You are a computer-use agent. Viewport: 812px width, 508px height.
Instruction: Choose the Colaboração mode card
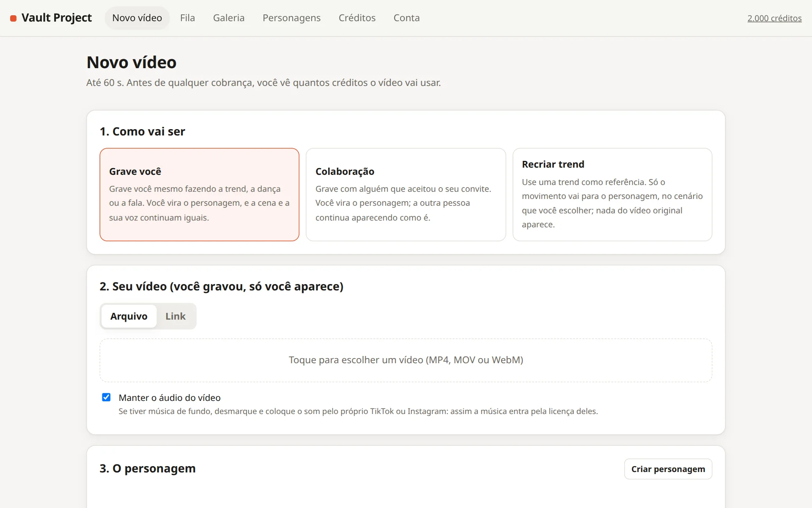click(x=406, y=194)
